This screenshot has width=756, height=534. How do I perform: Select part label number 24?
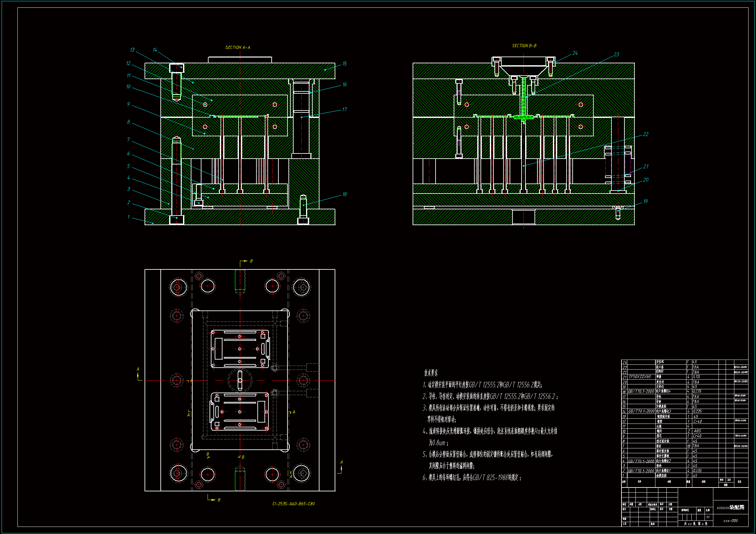(x=575, y=53)
